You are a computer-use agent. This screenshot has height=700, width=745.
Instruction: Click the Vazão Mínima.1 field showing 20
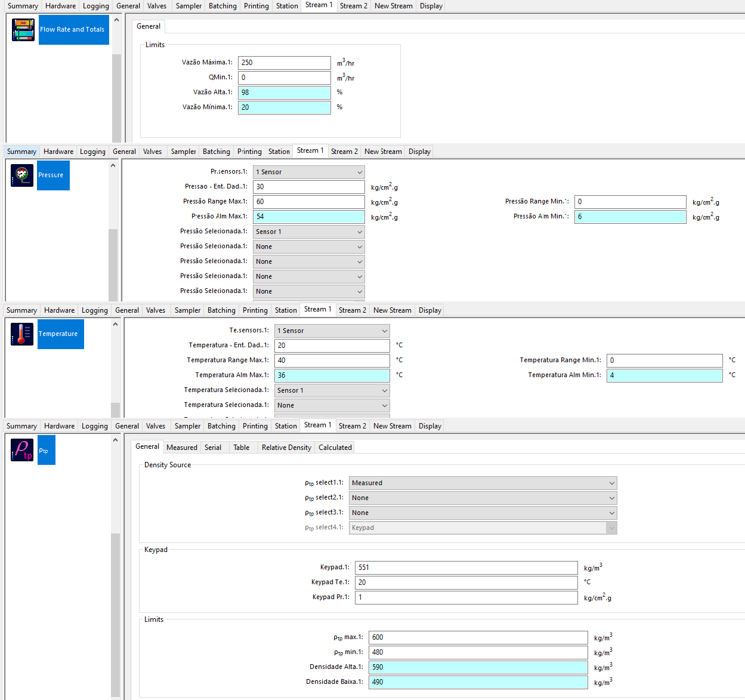click(285, 107)
